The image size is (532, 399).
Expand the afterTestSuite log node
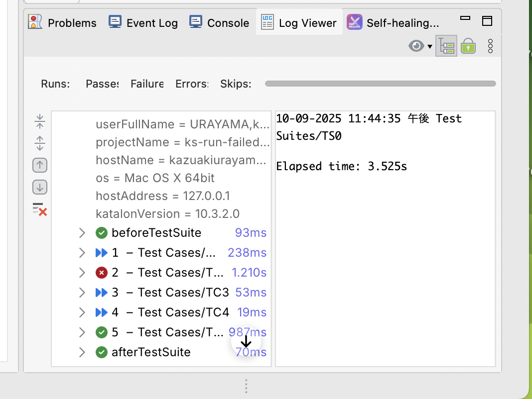click(x=82, y=352)
